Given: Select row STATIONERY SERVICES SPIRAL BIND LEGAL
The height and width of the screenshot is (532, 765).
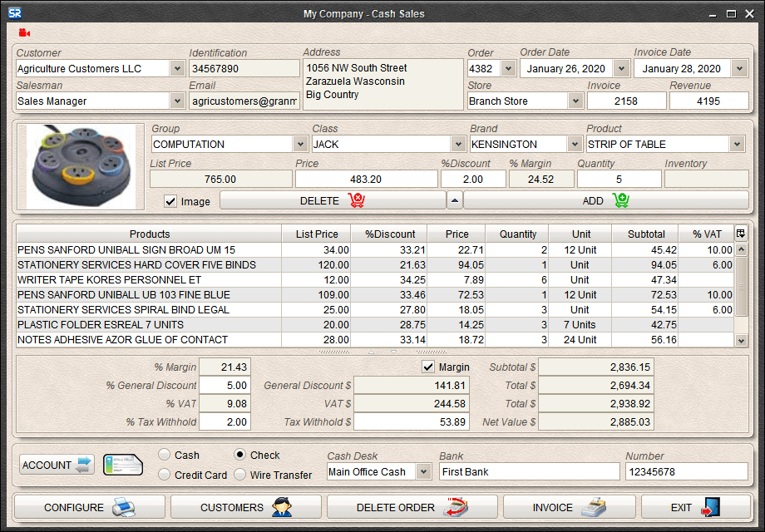Looking at the screenshot, I should (375, 310).
